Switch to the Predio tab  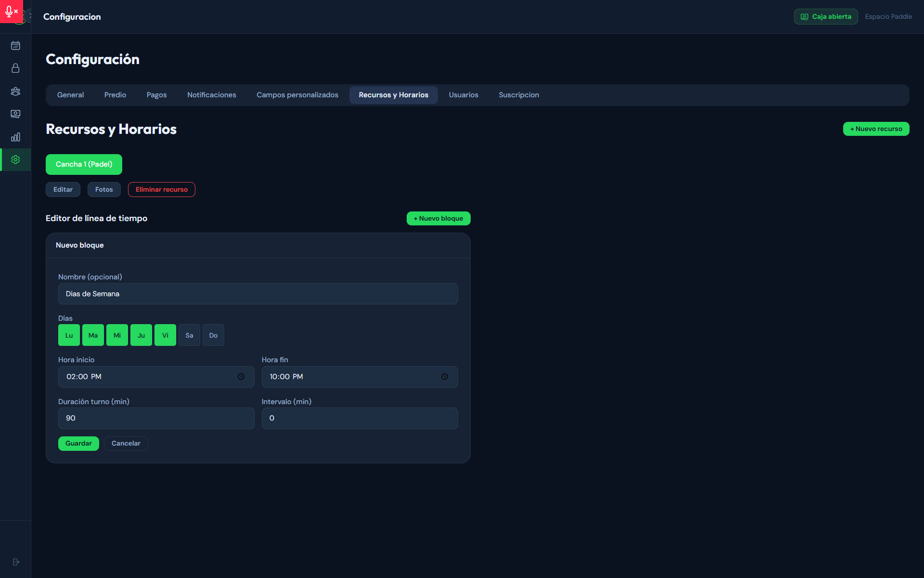click(x=115, y=95)
